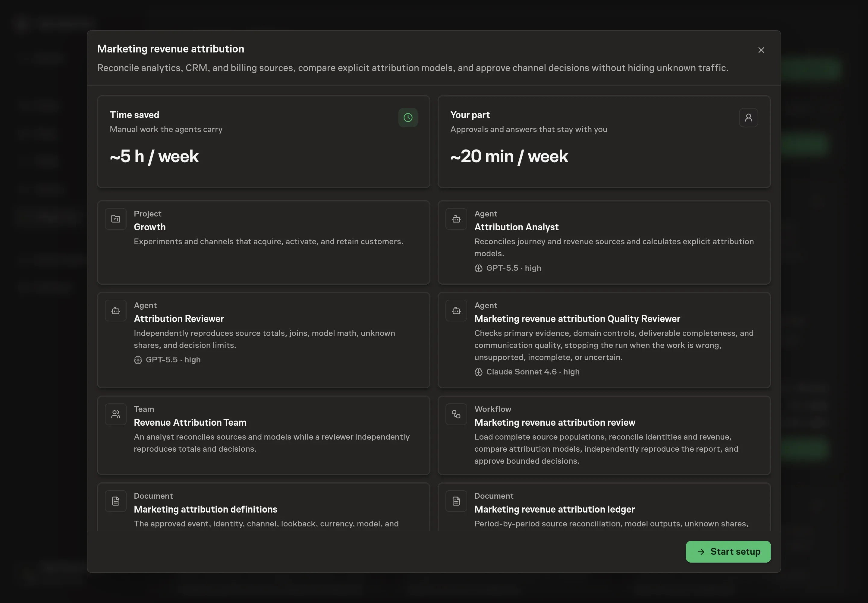Click the robot icon beside Attribution Analyst
Image resolution: width=868 pixels, height=603 pixels.
coord(456,219)
